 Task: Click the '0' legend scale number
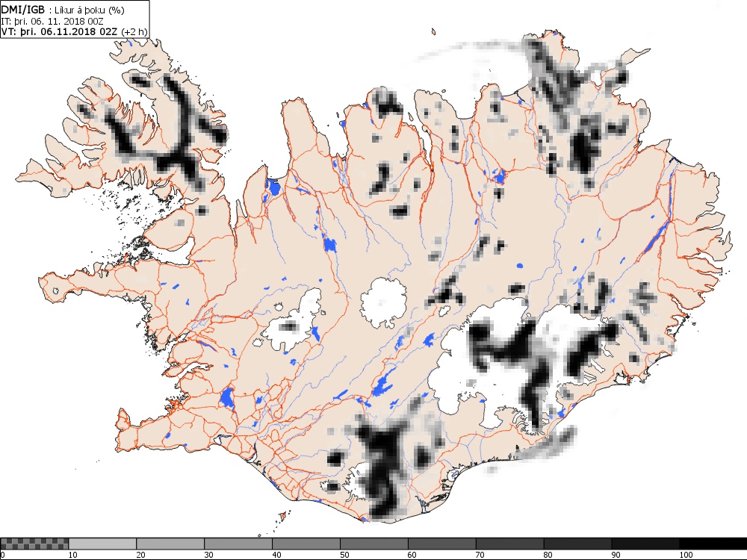tap(2, 555)
